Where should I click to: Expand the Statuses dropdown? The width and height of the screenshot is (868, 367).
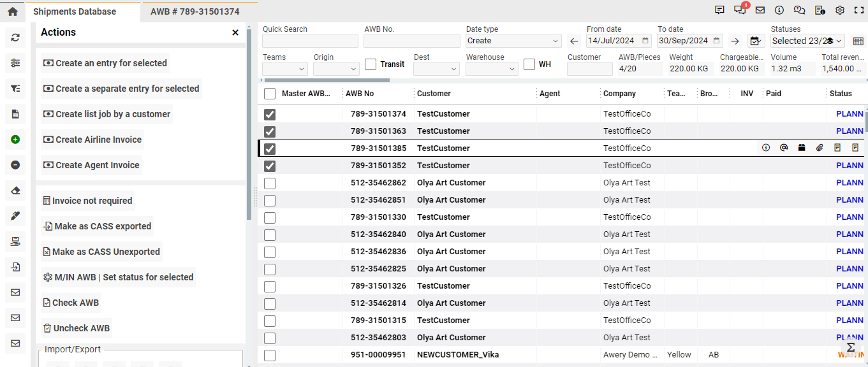click(807, 41)
